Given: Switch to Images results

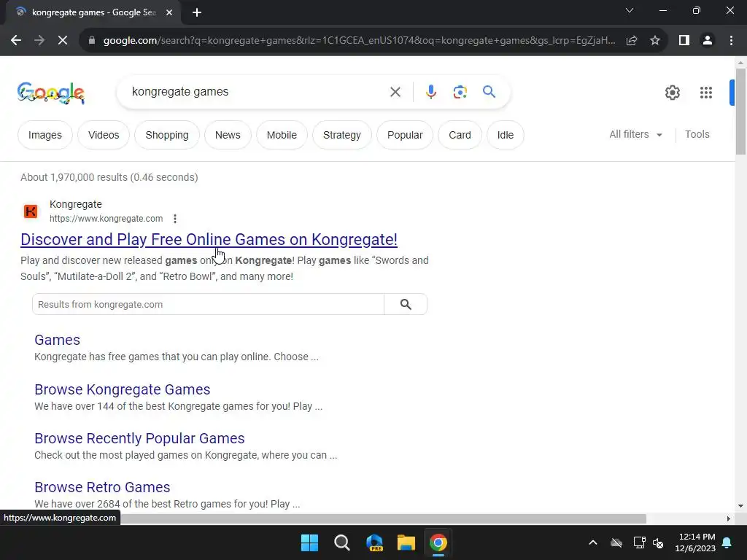Looking at the screenshot, I should [44, 135].
